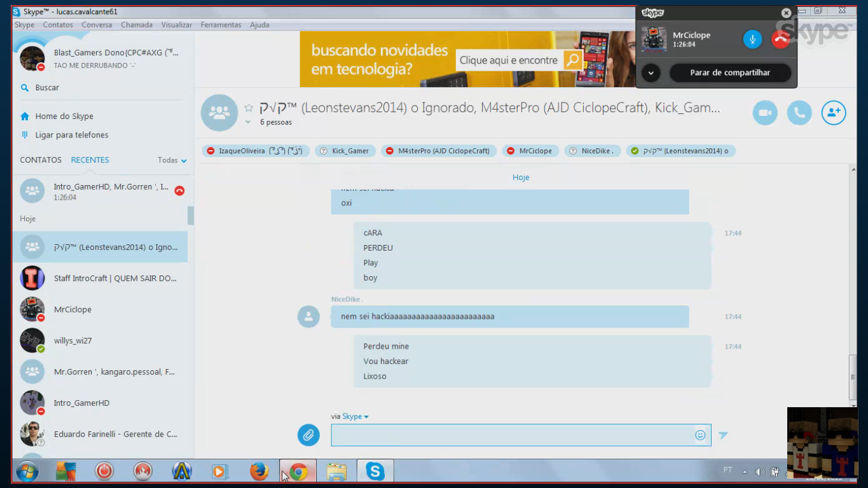Add people to this conversation
The height and width of the screenshot is (488, 868).
pos(834,113)
